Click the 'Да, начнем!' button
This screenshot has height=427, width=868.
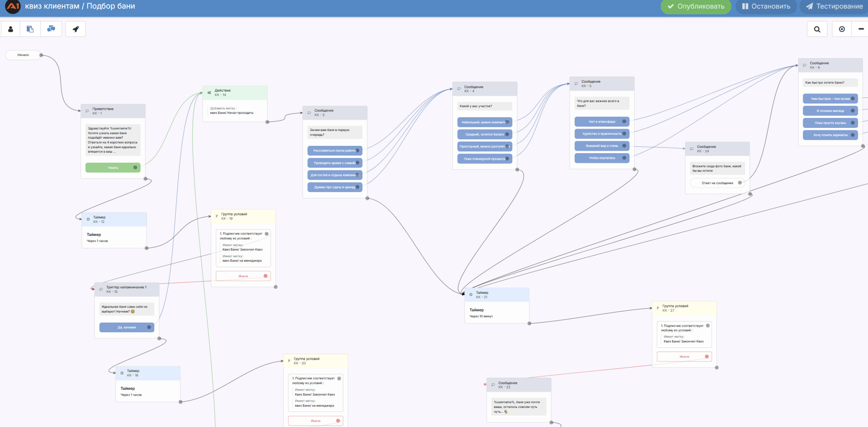pos(127,327)
